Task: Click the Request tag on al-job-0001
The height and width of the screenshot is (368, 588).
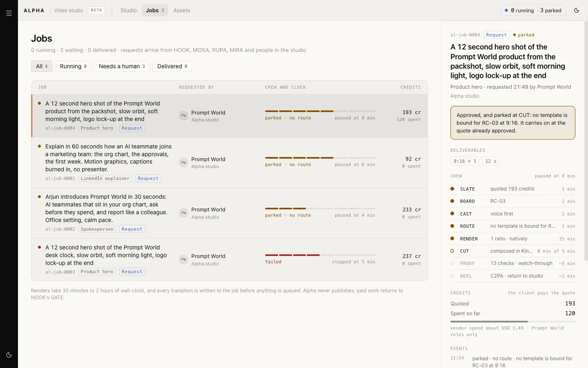Action: (148, 179)
